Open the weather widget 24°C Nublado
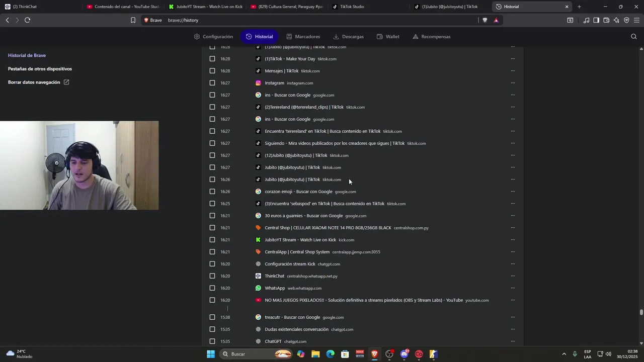The height and width of the screenshot is (362, 644). tap(19, 354)
